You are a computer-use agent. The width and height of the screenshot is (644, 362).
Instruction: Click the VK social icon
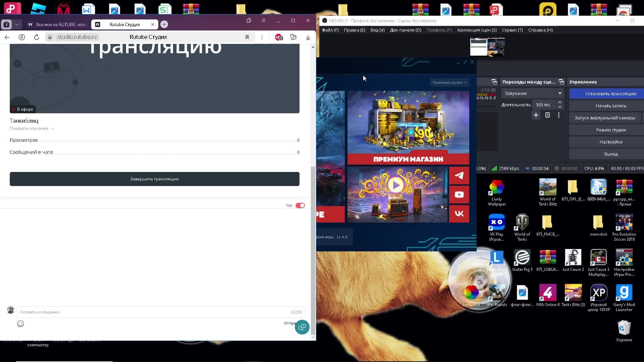click(x=459, y=214)
